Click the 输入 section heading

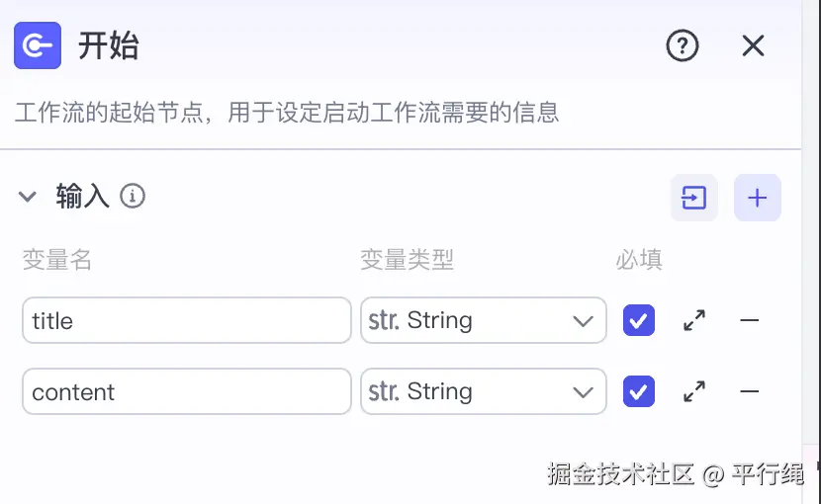82,197
